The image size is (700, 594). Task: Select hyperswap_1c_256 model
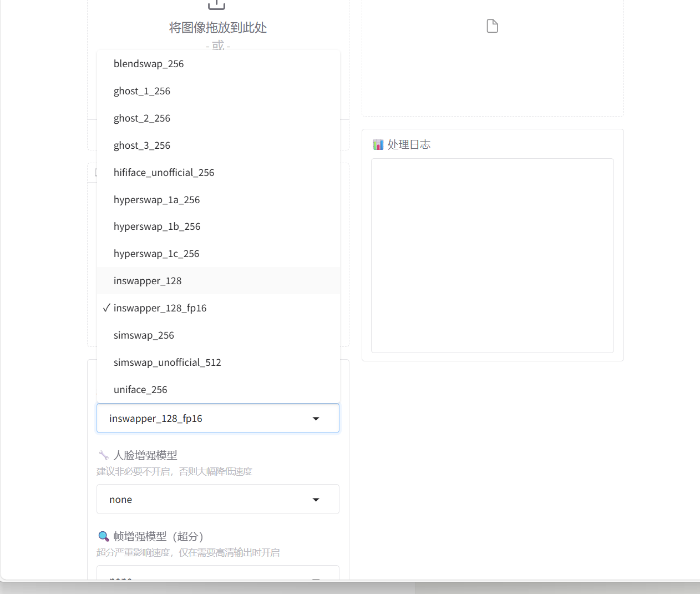pyautogui.click(x=156, y=254)
